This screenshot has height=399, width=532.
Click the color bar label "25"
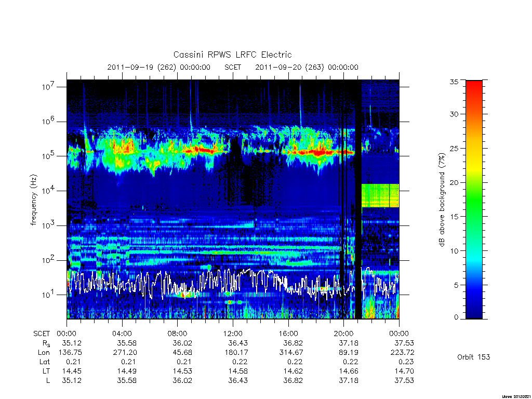[454, 148]
